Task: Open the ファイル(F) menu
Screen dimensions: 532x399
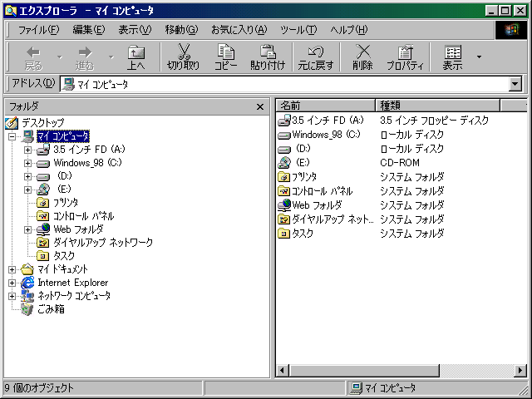Action: pos(39,30)
